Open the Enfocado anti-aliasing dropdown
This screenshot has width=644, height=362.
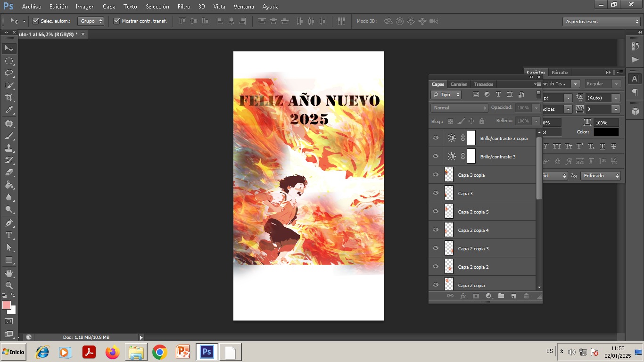(x=601, y=176)
